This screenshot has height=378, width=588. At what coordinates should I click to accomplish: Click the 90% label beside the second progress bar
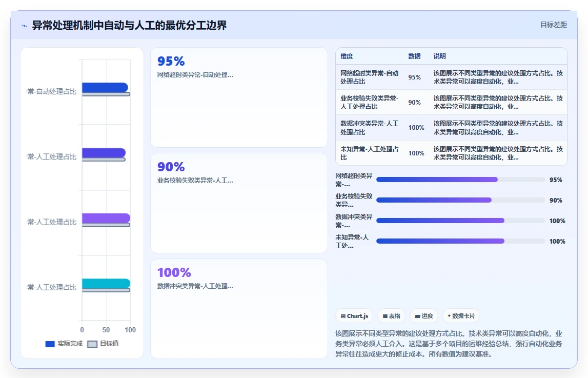coord(556,201)
